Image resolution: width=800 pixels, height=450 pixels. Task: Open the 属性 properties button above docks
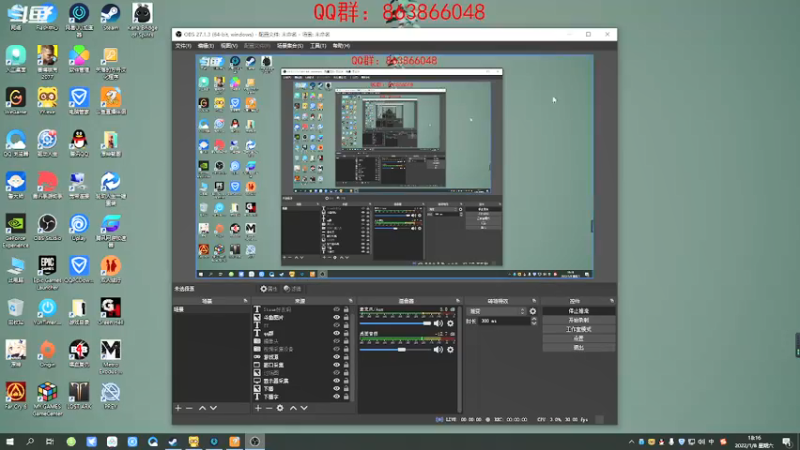(268, 289)
